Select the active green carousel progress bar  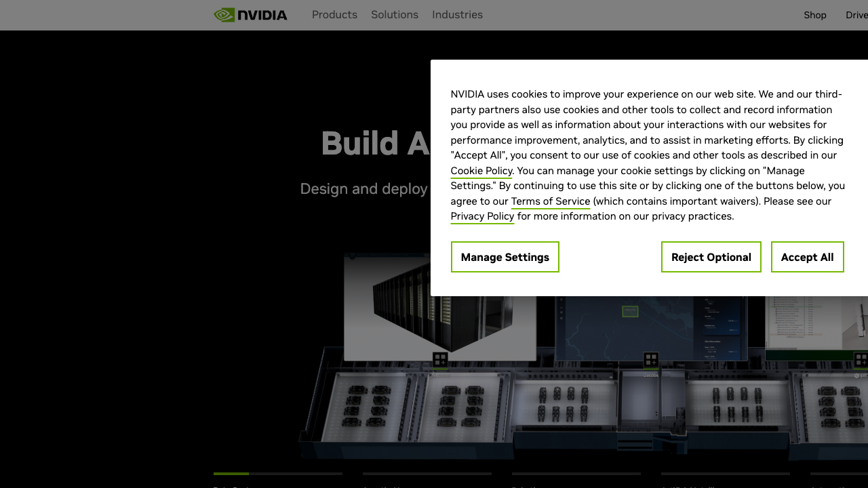pos(278,474)
